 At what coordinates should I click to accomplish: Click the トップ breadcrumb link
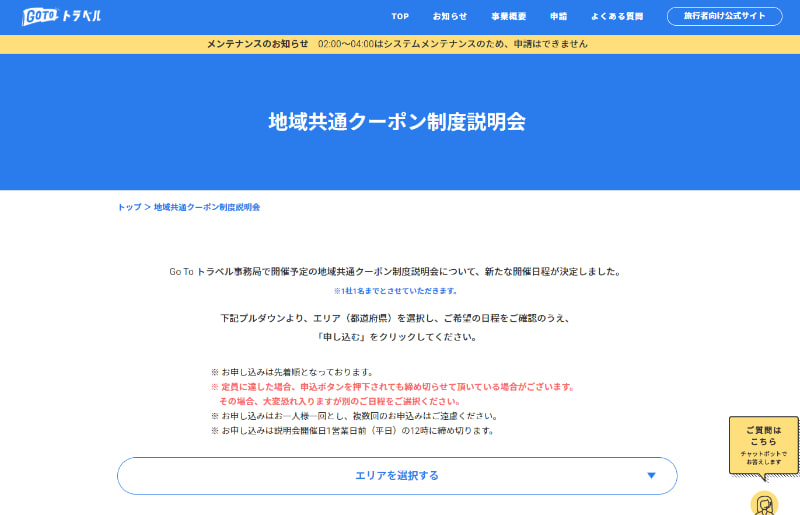[x=130, y=207]
